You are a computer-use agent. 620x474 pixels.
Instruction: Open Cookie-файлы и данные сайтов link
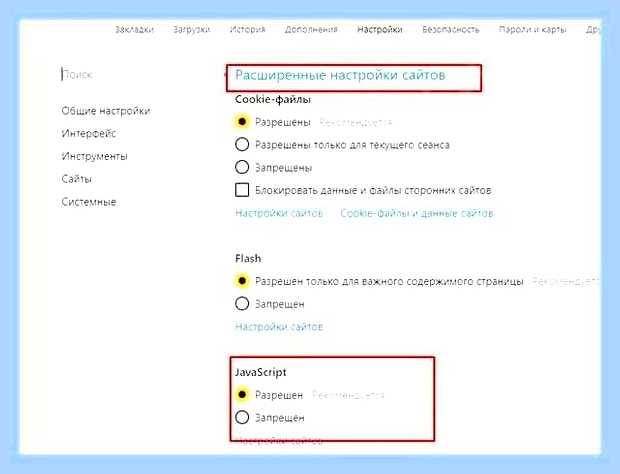[x=417, y=213]
